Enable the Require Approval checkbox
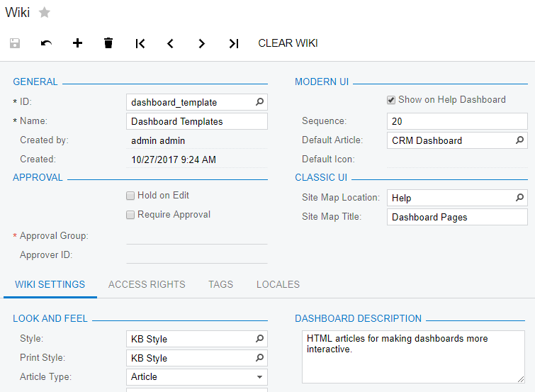The width and height of the screenshot is (535, 392). click(x=130, y=215)
